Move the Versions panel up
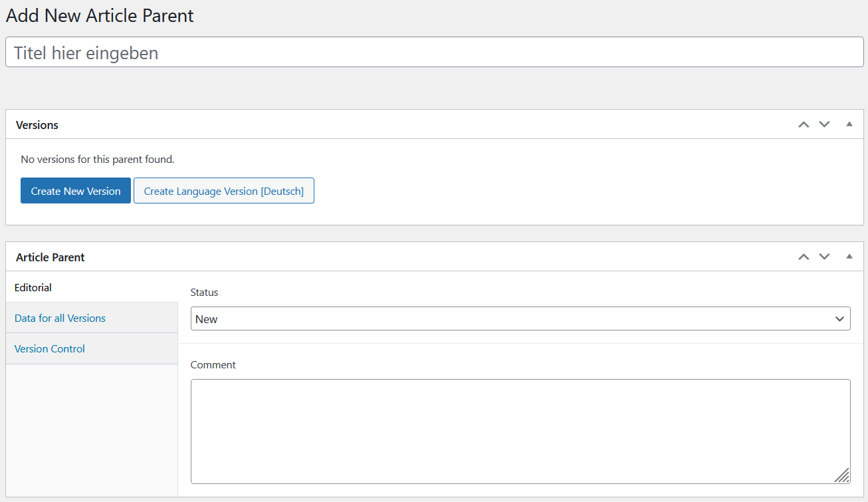The width and height of the screenshot is (868, 502). point(804,124)
